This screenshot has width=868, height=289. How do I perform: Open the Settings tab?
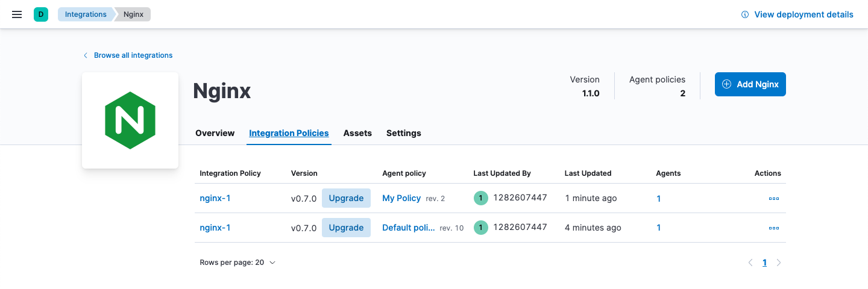[403, 133]
